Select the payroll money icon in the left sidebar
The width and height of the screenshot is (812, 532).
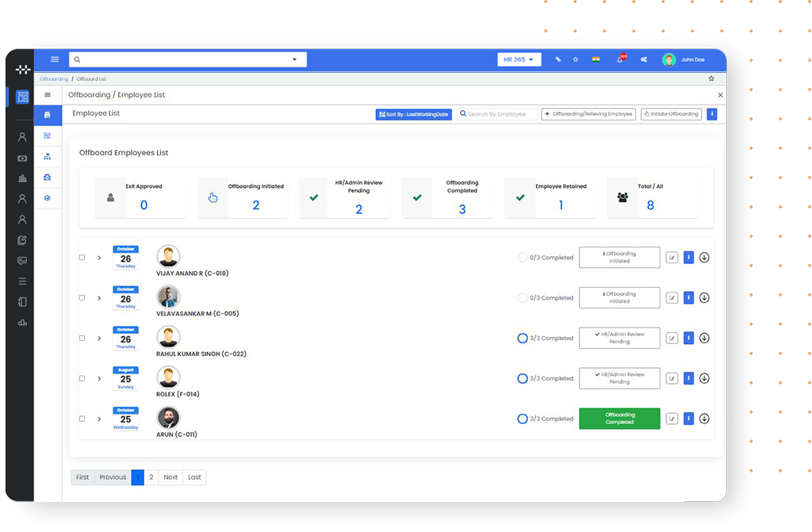click(22, 159)
